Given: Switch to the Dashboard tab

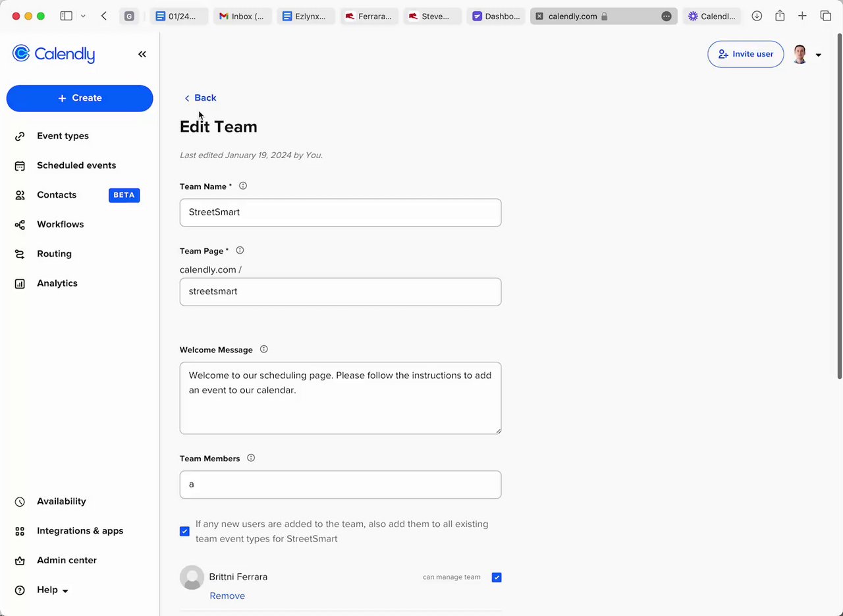Looking at the screenshot, I should point(495,16).
